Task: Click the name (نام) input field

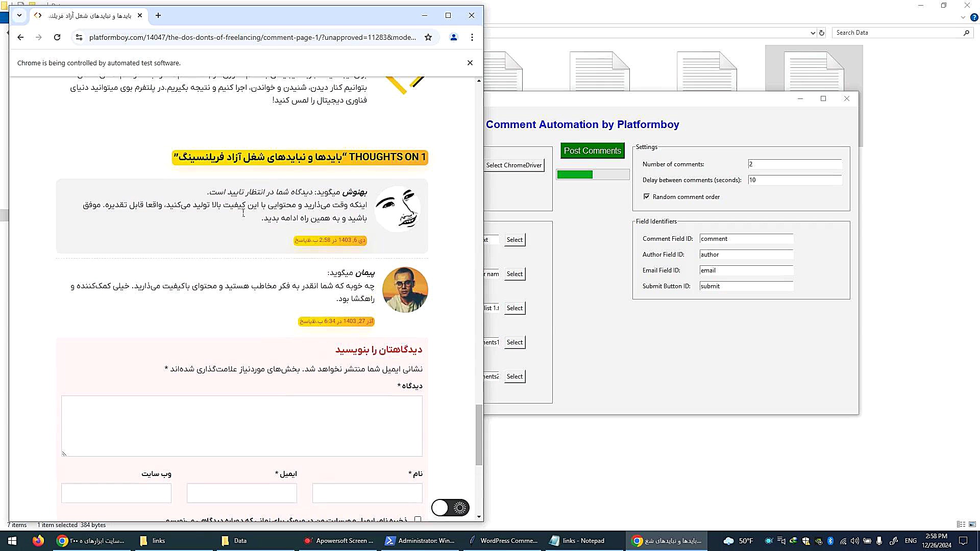Action: [x=367, y=493]
